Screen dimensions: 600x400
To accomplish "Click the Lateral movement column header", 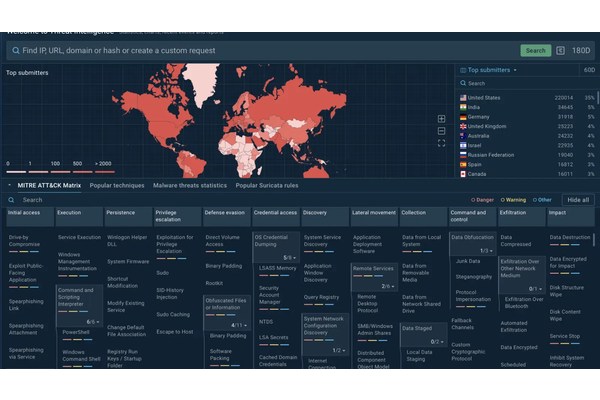I will (373, 217).
